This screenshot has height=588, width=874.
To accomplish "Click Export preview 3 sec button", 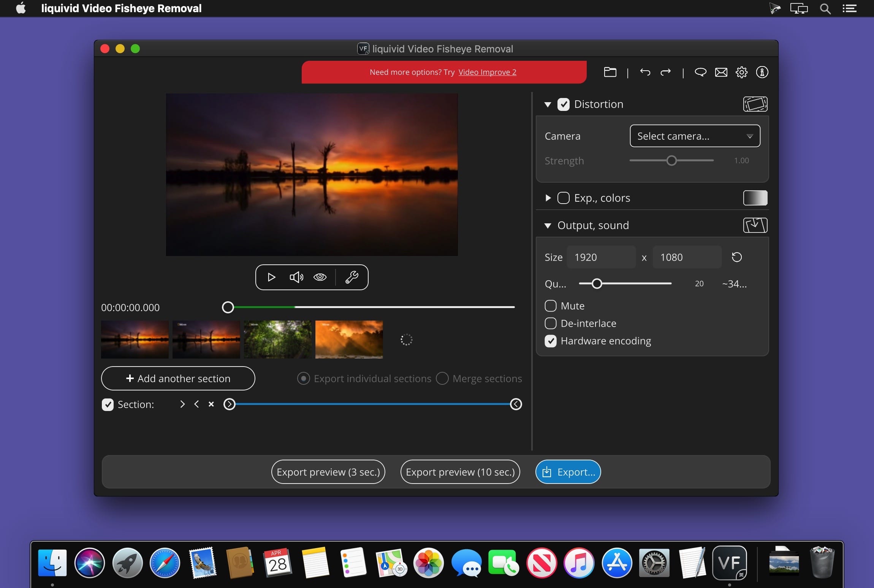I will click(328, 471).
